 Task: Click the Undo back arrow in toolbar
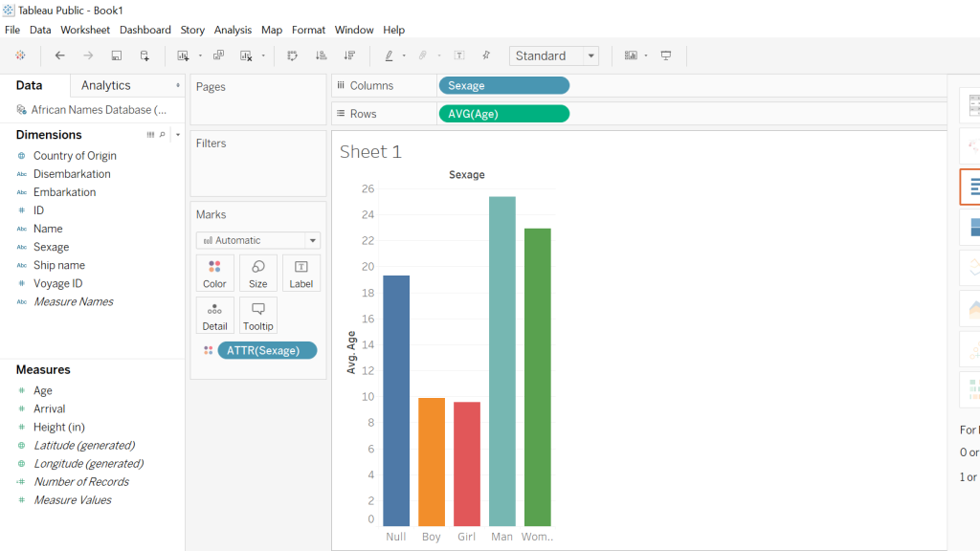click(59, 55)
